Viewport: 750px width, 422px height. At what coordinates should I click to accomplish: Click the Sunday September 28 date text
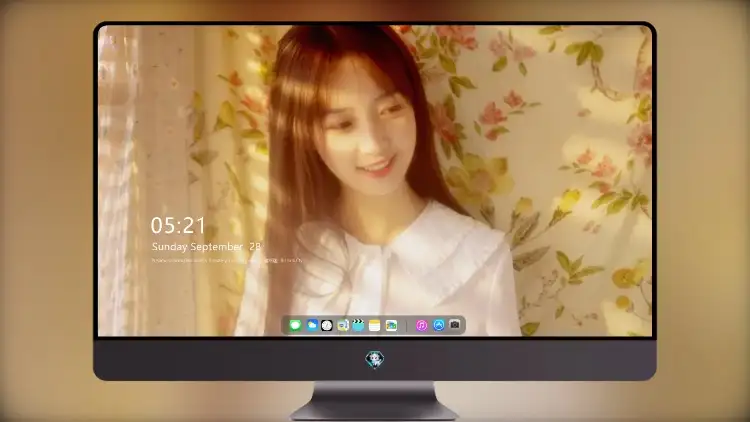[206, 246]
